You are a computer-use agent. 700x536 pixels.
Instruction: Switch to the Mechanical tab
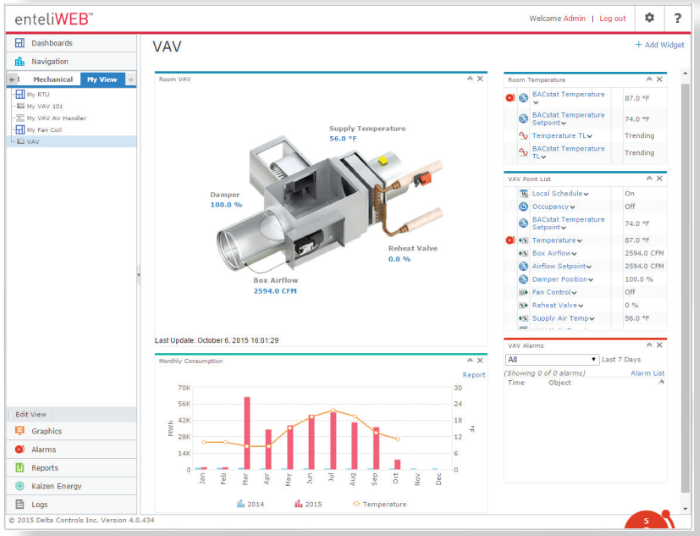[53, 79]
